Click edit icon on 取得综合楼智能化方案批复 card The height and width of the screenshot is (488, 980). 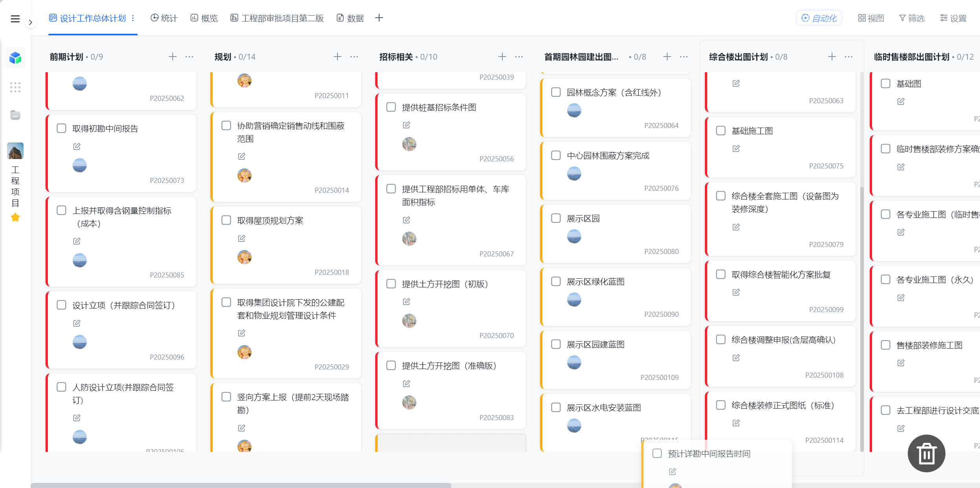[736, 292]
